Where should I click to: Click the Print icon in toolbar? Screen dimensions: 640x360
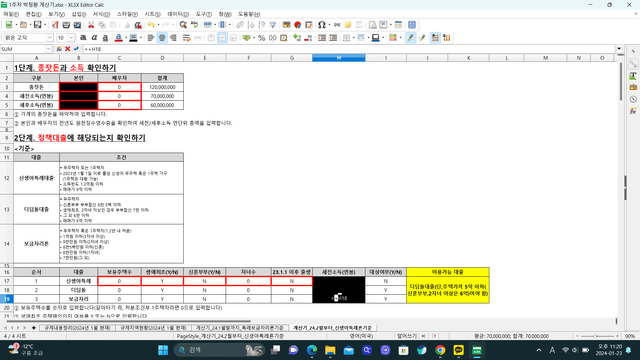coord(66,25)
